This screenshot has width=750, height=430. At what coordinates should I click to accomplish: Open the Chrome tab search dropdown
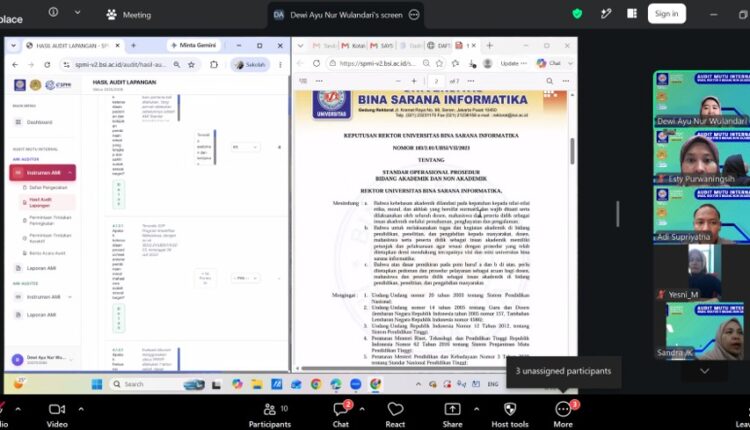click(13, 45)
